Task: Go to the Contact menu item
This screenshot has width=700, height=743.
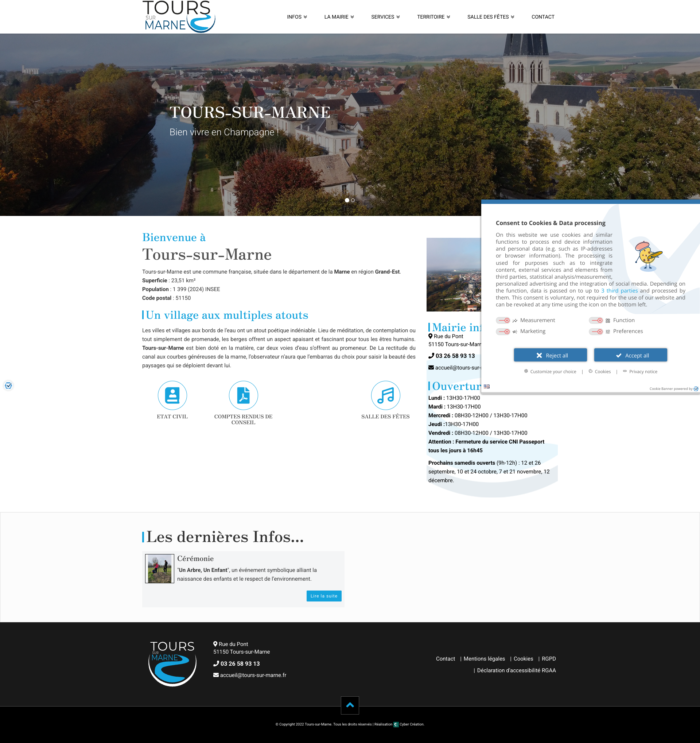Action: (x=543, y=17)
